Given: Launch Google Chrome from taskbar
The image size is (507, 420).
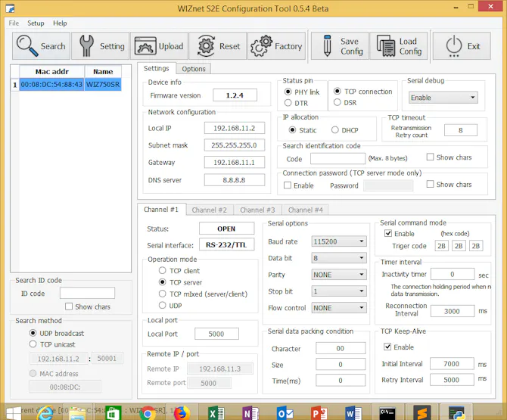Looking at the screenshot, I should click(x=148, y=413).
